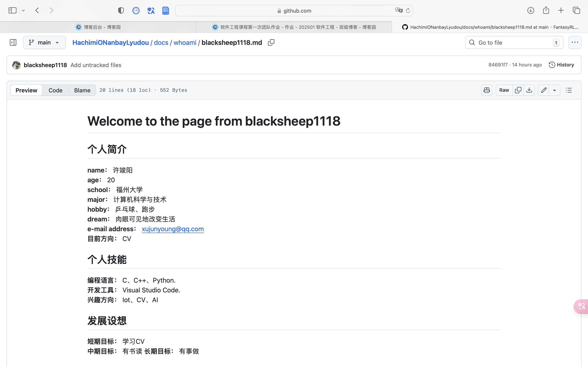588x367 pixels.
Task: Copy raw file contents icon
Action: click(518, 90)
